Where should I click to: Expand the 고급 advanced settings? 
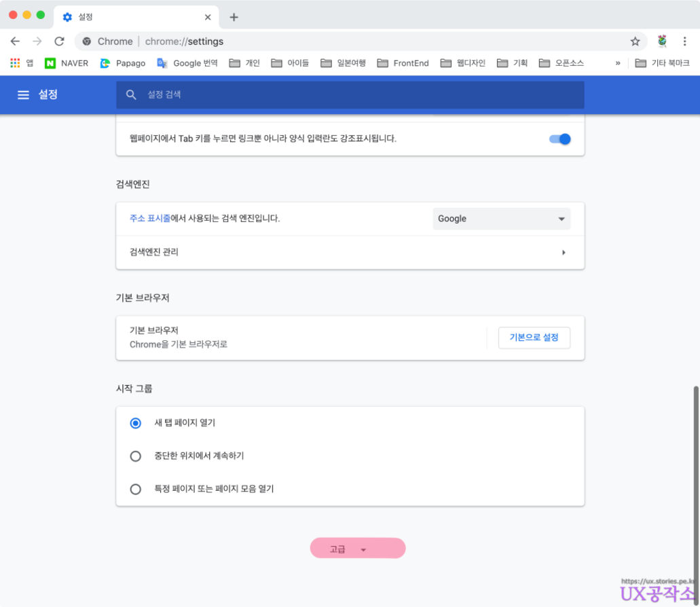(x=357, y=549)
